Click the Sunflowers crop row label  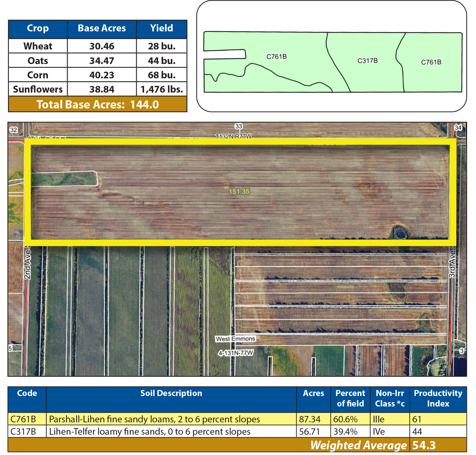click(x=38, y=89)
